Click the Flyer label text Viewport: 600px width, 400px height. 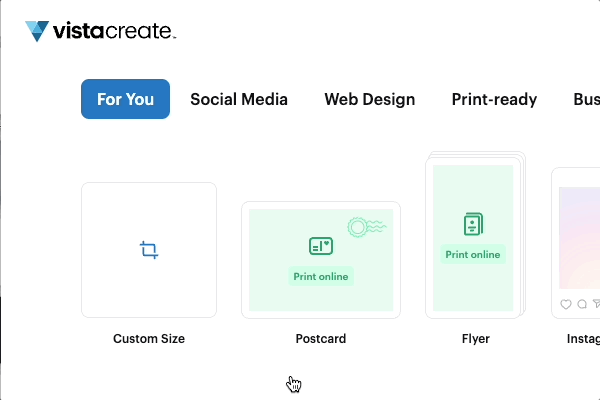[476, 339]
